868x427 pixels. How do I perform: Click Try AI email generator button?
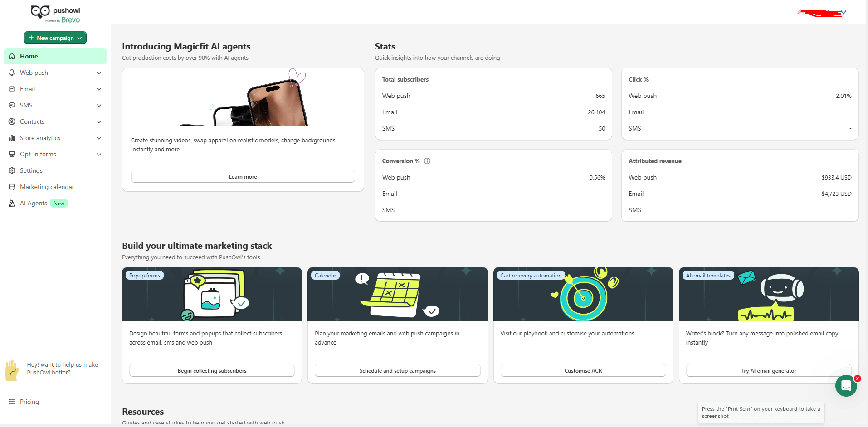[769, 371]
